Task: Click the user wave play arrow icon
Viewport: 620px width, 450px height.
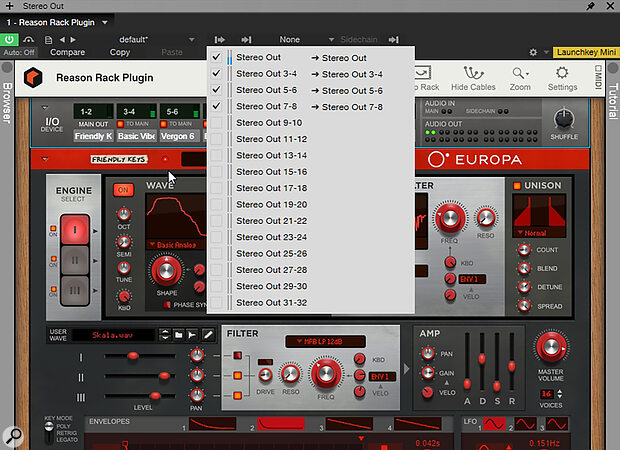Action: click(193, 335)
